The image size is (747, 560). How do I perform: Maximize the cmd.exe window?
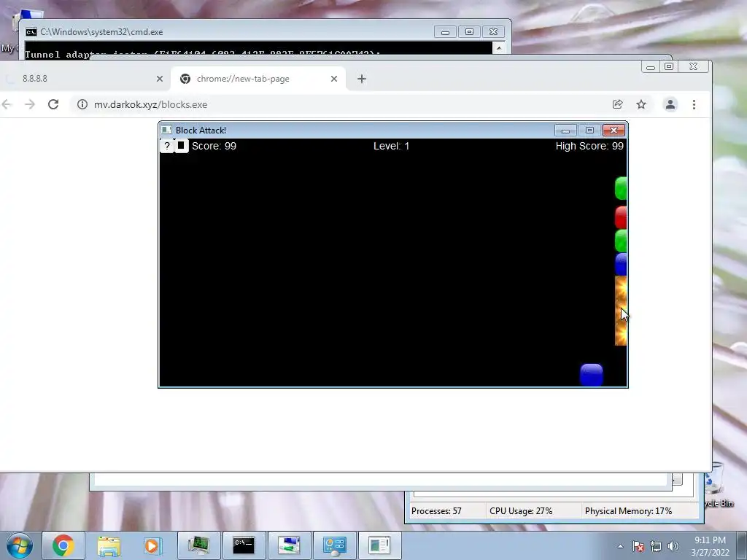(469, 32)
